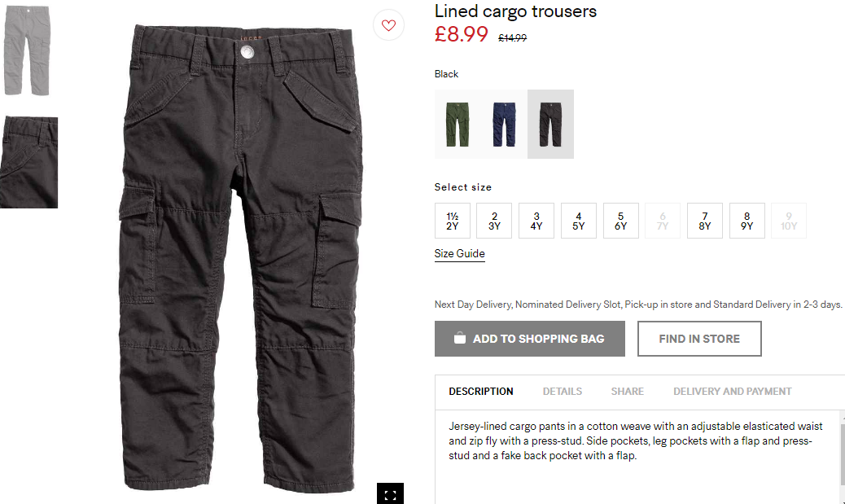Select the blue colour swatch
The height and width of the screenshot is (504, 845).
coord(505,124)
